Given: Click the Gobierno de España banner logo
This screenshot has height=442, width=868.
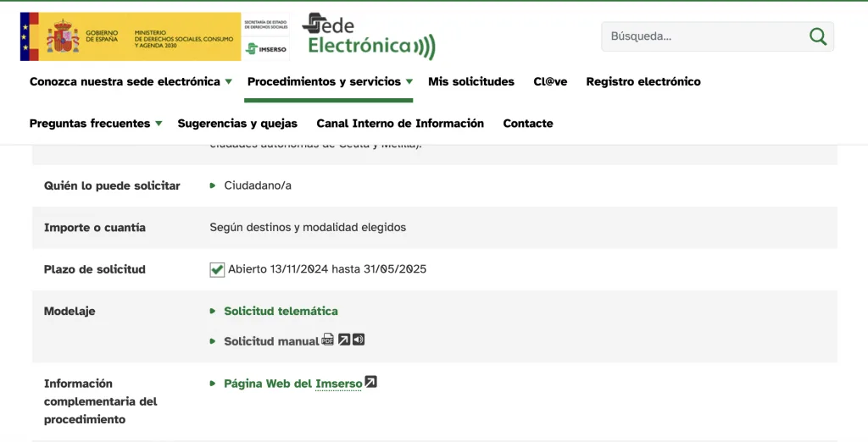Looking at the screenshot, I should tap(131, 36).
